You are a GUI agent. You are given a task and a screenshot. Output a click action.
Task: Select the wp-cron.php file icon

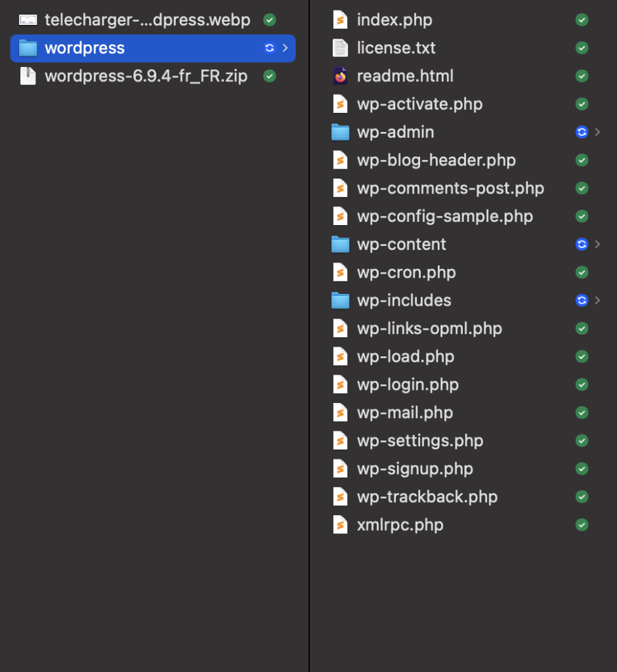pos(341,272)
